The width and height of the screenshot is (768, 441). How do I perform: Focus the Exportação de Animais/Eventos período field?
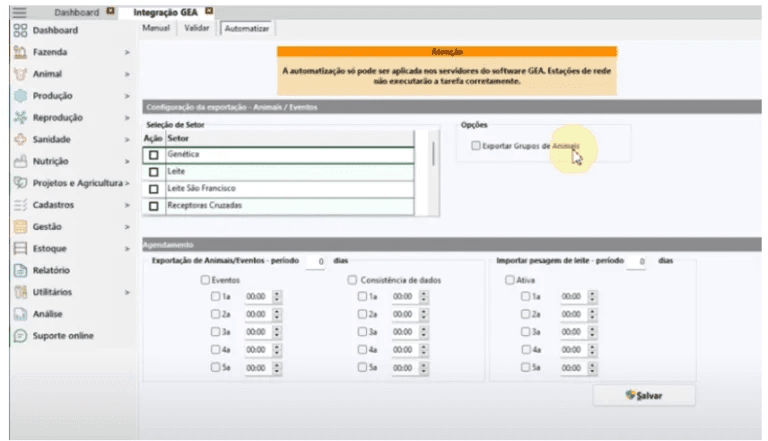pyautogui.click(x=316, y=261)
